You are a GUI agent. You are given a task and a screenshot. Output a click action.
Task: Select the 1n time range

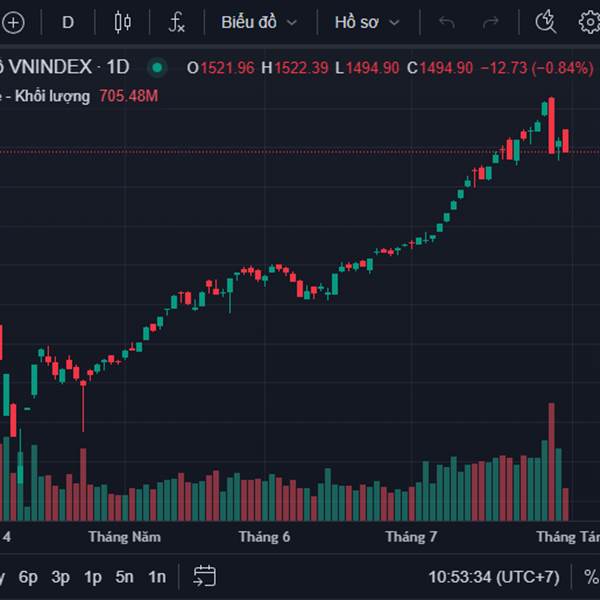[x=157, y=577]
